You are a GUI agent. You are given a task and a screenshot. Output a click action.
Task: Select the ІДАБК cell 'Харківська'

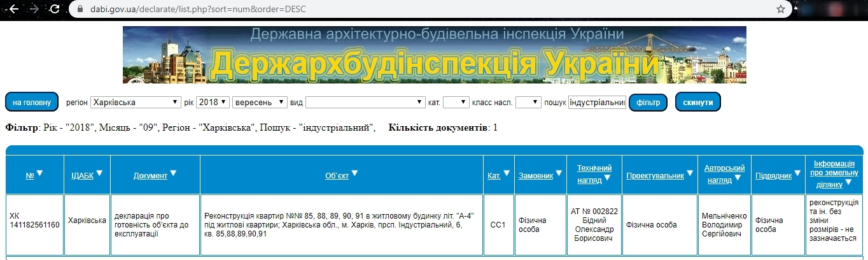[87, 225]
